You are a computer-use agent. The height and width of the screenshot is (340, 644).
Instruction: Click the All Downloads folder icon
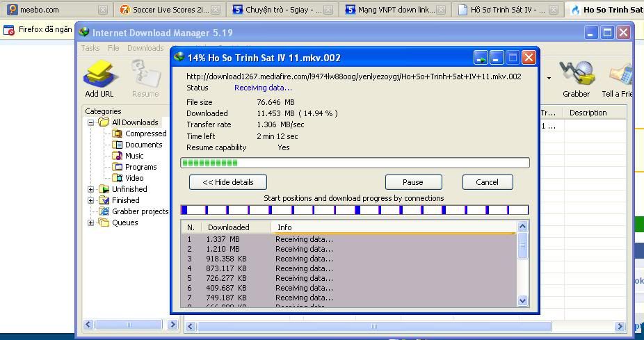pos(104,122)
